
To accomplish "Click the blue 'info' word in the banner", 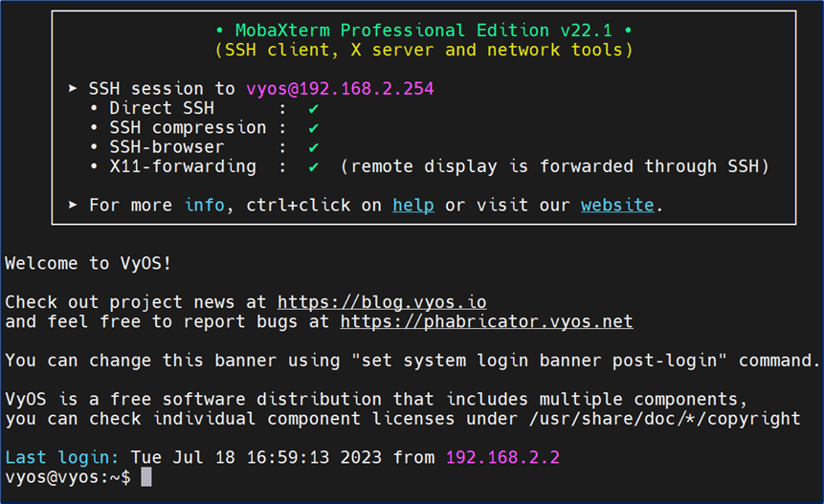I will [205, 206].
